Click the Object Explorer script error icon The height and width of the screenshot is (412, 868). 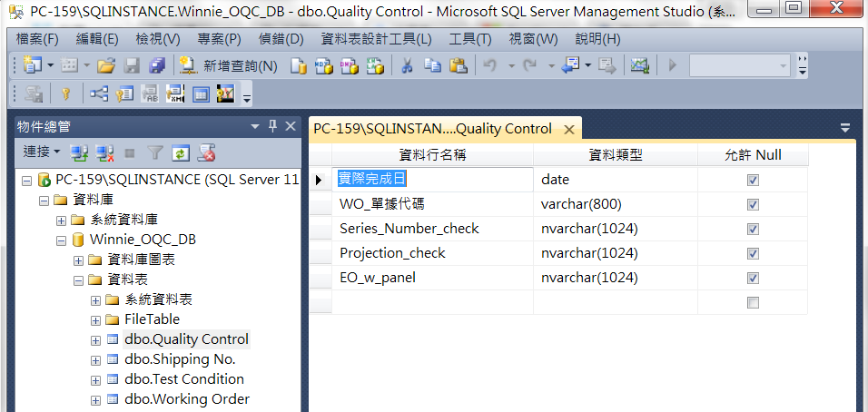click(206, 153)
